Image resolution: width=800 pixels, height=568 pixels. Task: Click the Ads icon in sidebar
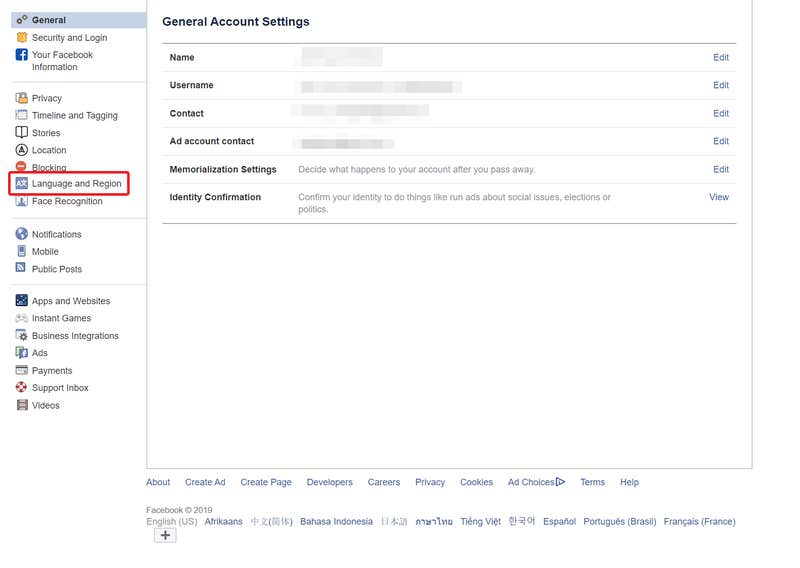click(x=21, y=353)
